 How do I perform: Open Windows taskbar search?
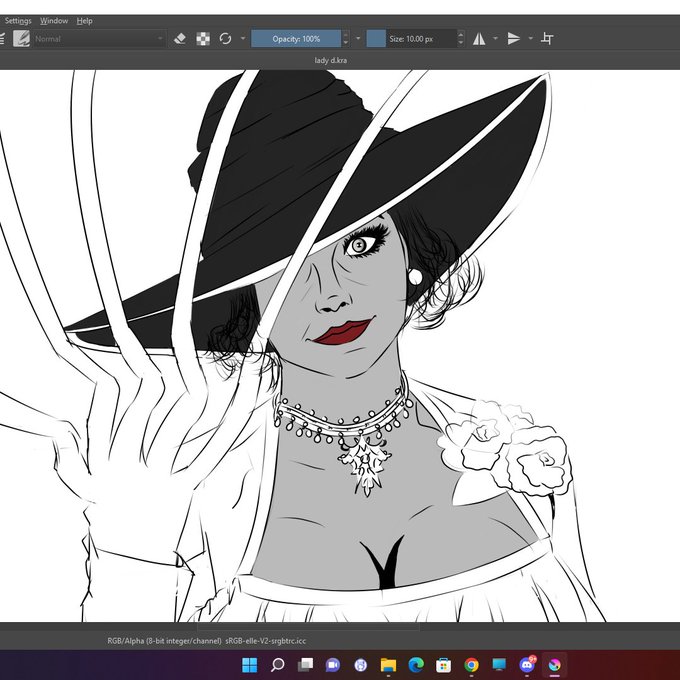click(278, 665)
